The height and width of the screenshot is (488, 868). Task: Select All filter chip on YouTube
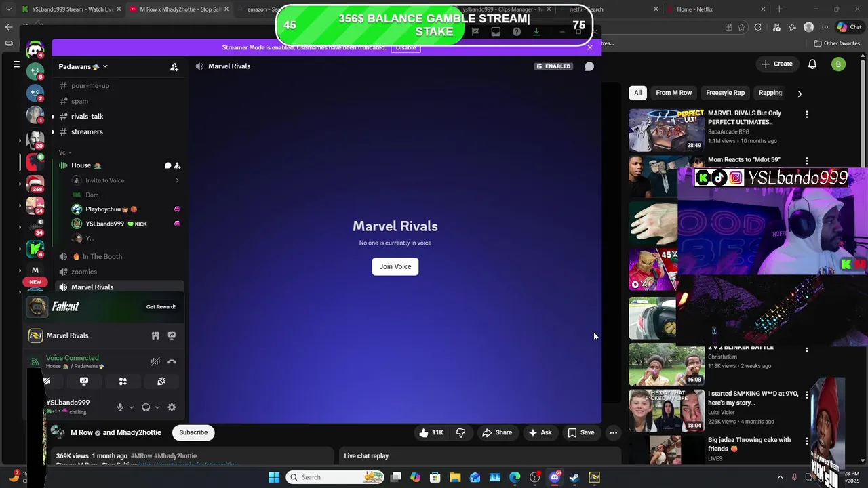point(637,93)
